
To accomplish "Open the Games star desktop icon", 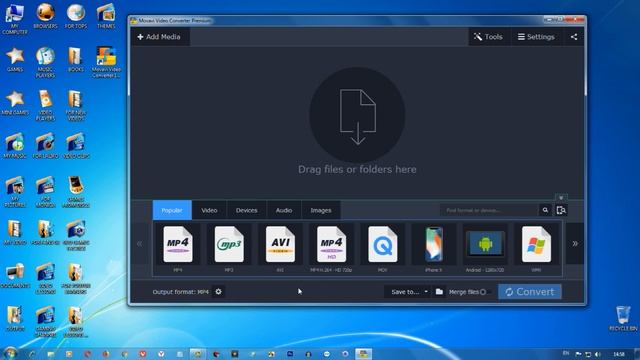I will [x=15, y=60].
